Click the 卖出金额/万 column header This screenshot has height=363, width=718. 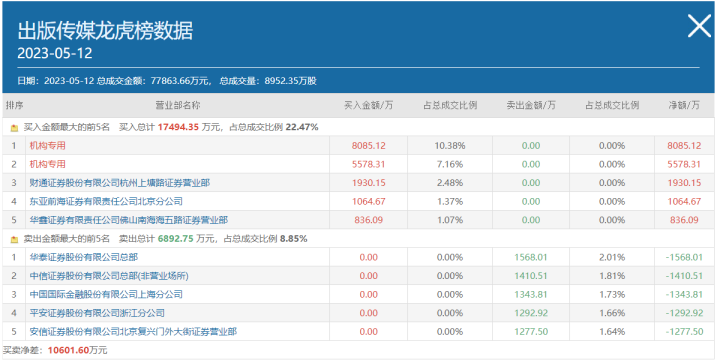[531, 105]
